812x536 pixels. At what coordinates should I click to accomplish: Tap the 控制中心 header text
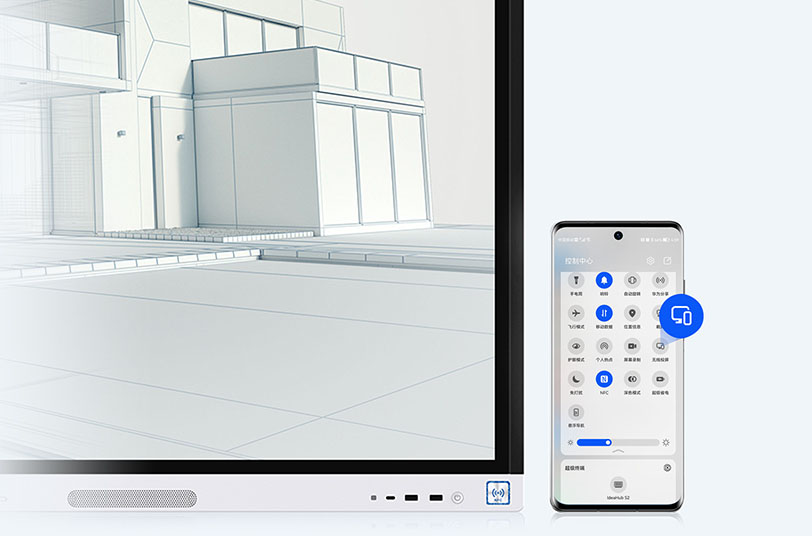[x=579, y=261]
